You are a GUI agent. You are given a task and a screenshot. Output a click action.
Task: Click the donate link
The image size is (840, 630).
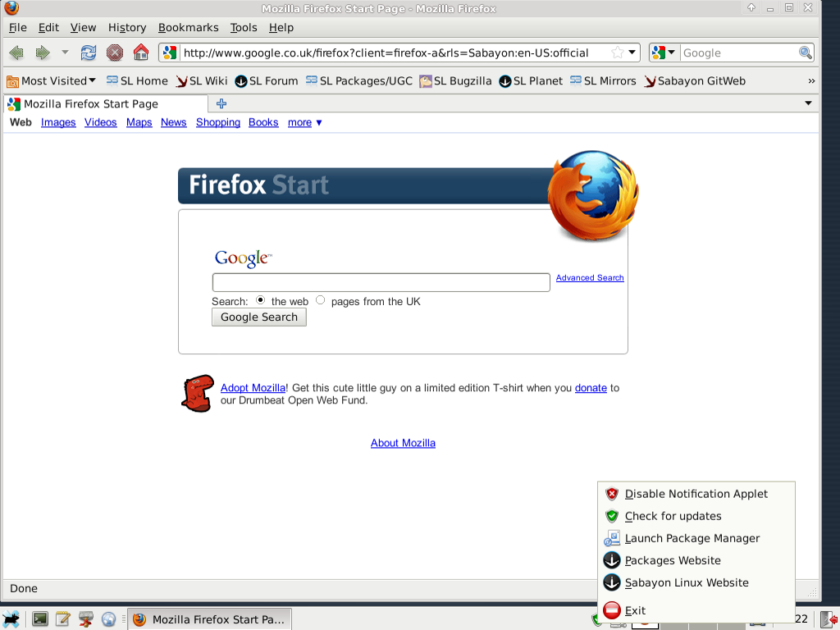coord(591,388)
